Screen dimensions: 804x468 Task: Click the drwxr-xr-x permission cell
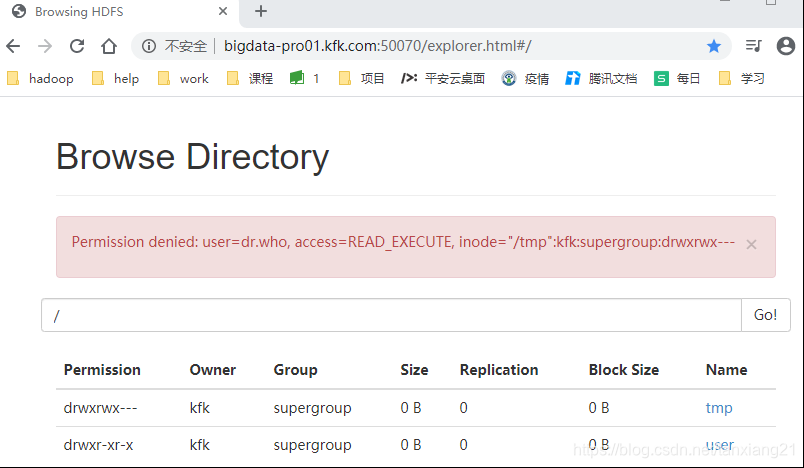pos(98,445)
